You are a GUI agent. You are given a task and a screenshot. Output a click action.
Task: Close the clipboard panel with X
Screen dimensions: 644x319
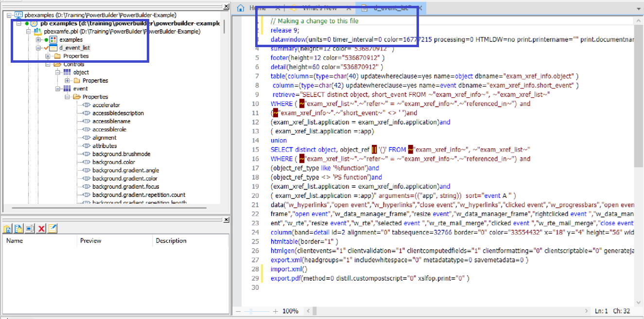pos(226,220)
